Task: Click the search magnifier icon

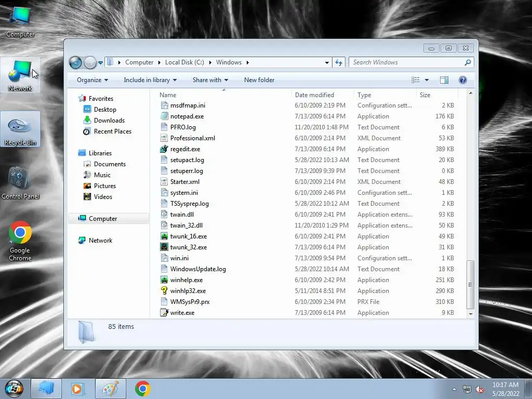Action: click(x=468, y=62)
